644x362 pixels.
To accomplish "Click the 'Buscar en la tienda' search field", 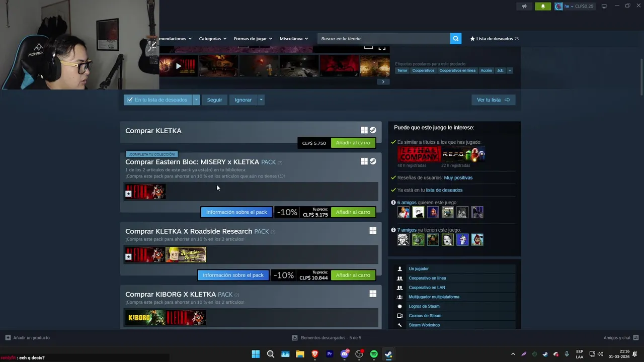I will (383, 39).
